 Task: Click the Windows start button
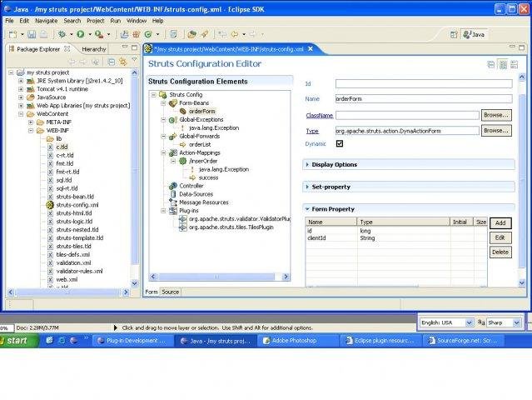coord(19,341)
